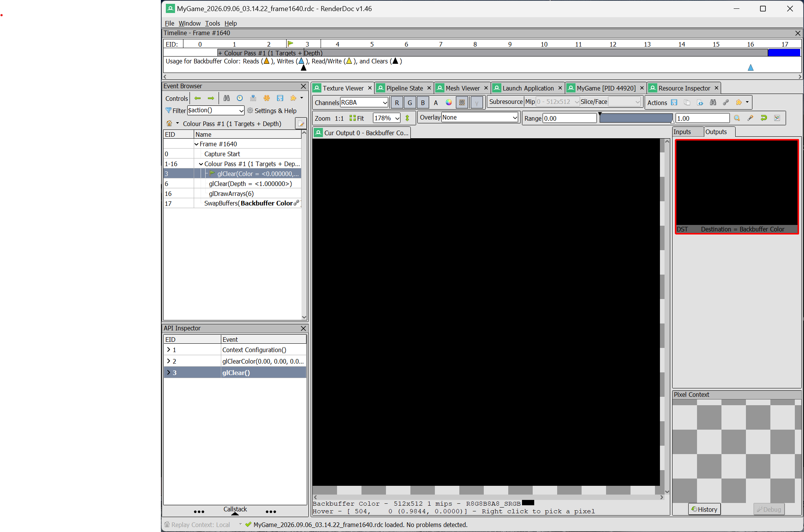
Task: Click the annotate note-with-pencil icon
Action: click(x=301, y=123)
